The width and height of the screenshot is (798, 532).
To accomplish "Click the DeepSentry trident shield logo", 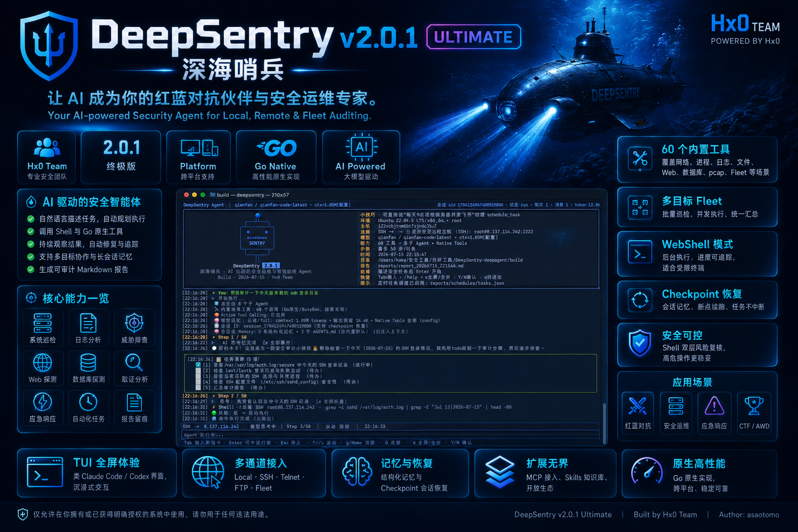I will click(x=49, y=46).
